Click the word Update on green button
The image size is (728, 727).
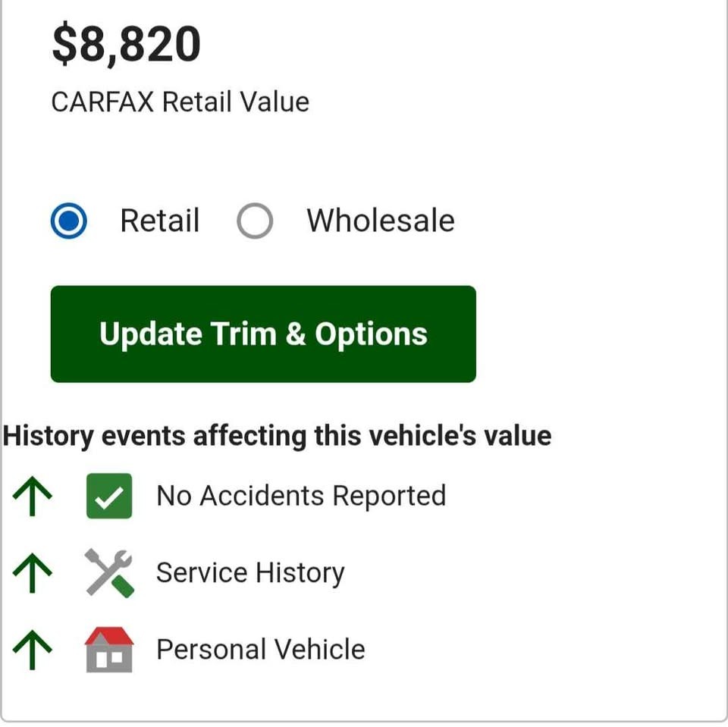[x=151, y=334]
